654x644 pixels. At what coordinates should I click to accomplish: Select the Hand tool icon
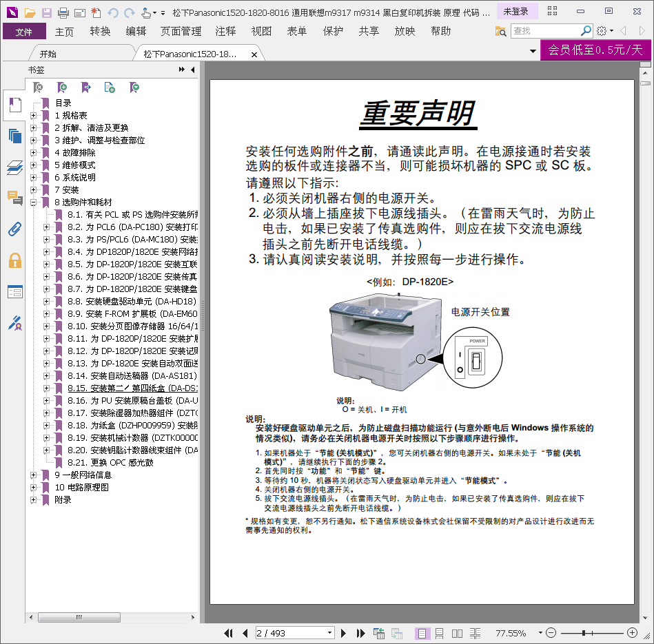coord(145,13)
